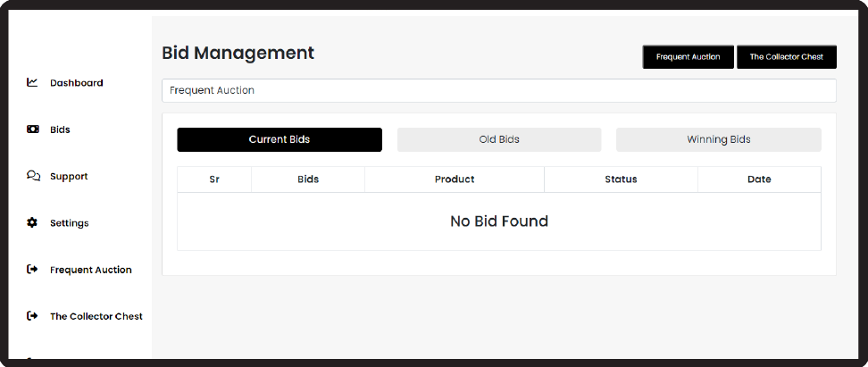Click the Settings gear icon

[x=33, y=223]
